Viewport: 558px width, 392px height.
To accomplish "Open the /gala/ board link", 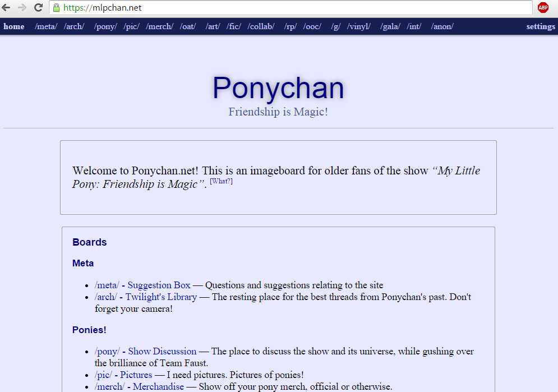I will click(x=390, y=26).
